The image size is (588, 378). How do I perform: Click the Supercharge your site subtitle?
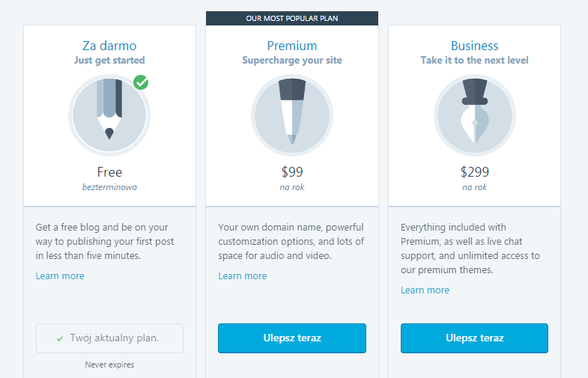point(292,60)
